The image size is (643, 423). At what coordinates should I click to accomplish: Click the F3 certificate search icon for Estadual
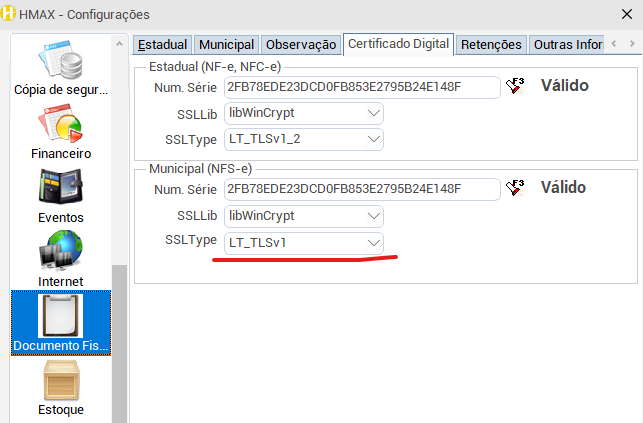516,86
